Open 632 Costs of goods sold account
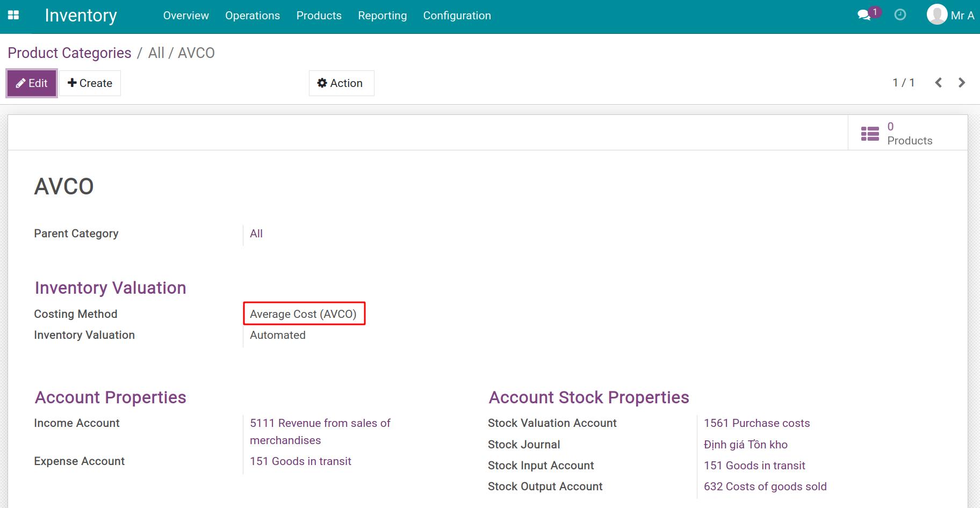 point(765,487)
